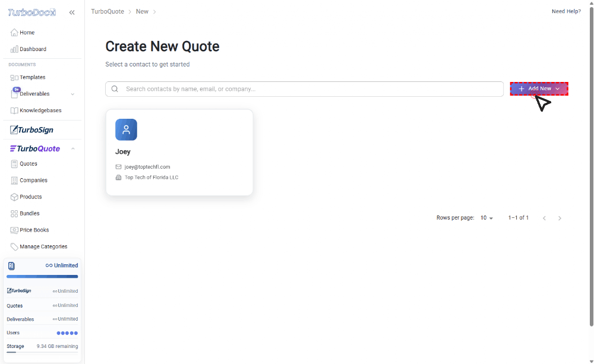This screenshot has height=364, width=594.
Task: Click the search magnifier icon
Action: pos(115,89)
